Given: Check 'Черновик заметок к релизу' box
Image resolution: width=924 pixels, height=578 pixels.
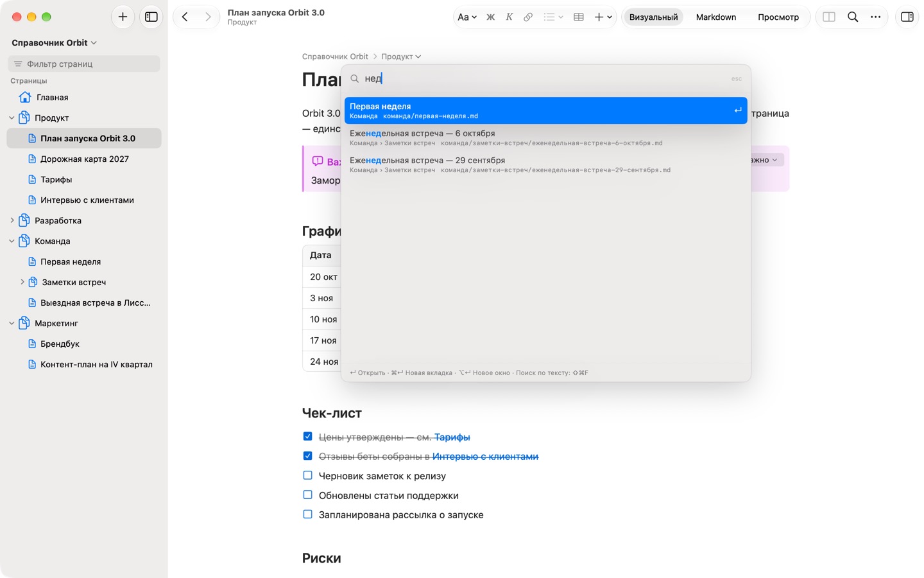Looking at the screenshot, I should 308,476.
